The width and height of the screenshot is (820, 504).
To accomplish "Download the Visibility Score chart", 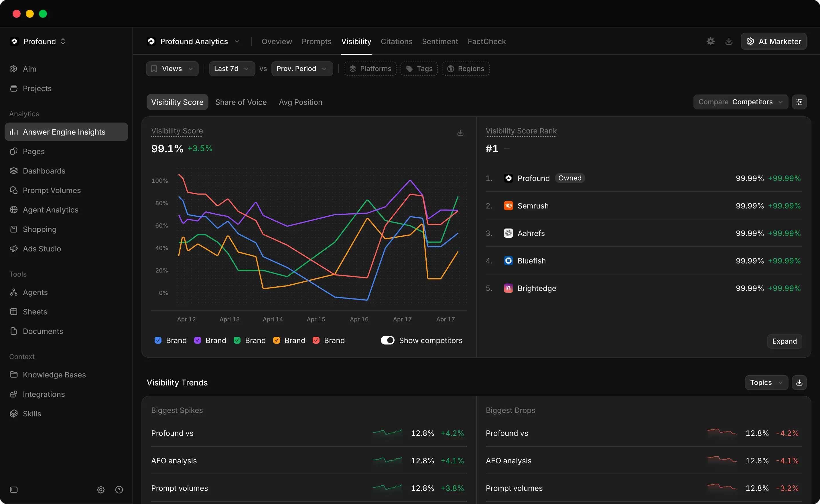I will point(460,133).
